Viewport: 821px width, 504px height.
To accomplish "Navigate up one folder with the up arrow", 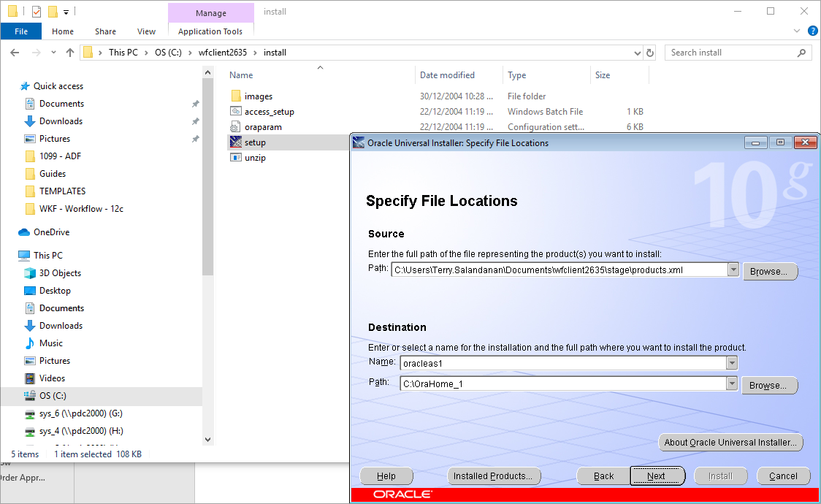I will [69, 52].
